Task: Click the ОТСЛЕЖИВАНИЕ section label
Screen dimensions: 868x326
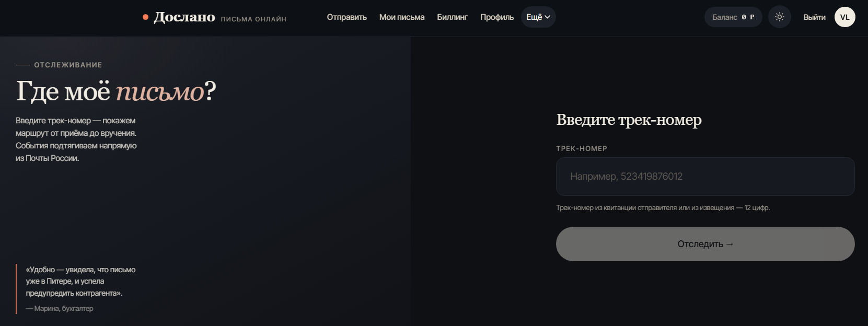Action: (68, 65)
